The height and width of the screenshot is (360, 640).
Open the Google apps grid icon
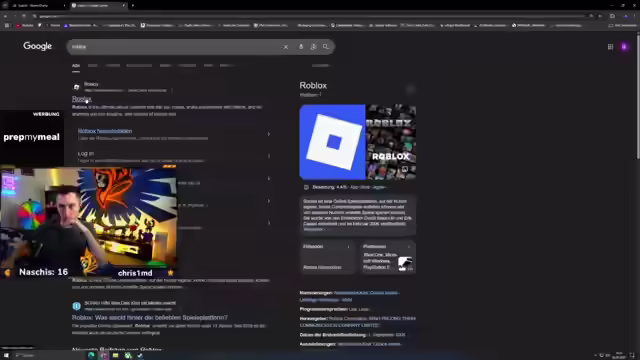(610, 47)
